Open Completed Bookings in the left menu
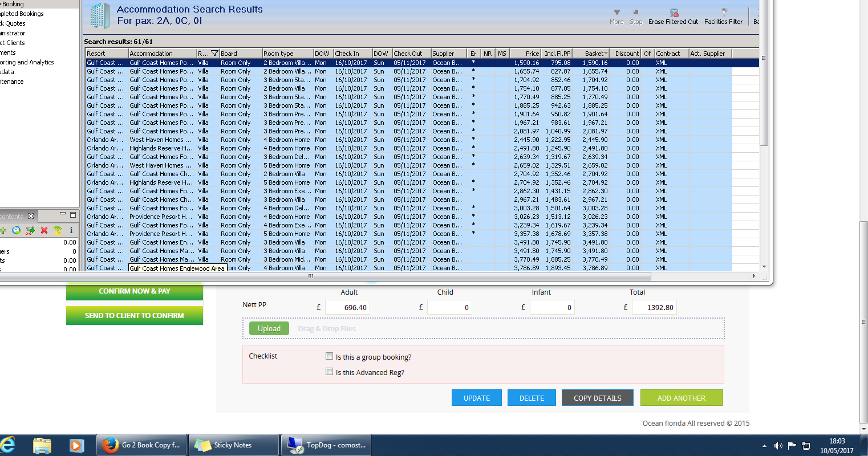The height and width of the screenshot is (456, 868). coord(22,14)
